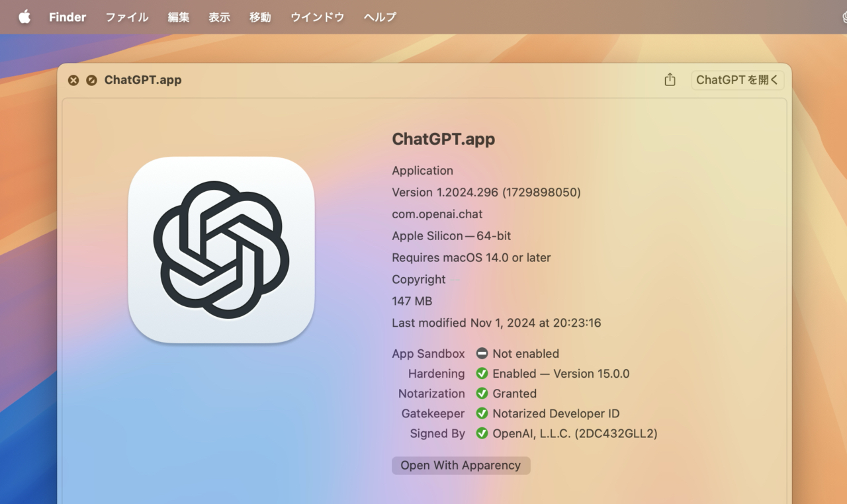Click the OpenAI, L.L.C. (2DC432GLL2) text
847x504 pixels.
(575, 434)
